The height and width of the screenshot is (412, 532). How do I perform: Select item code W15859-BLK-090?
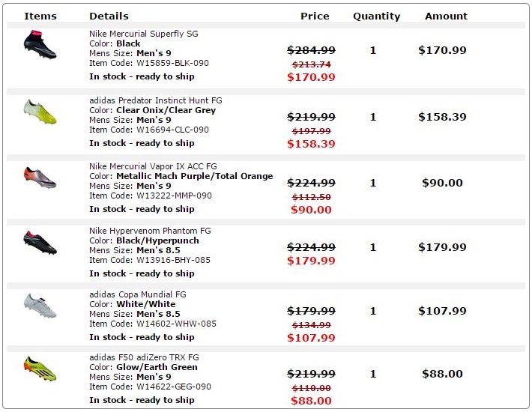[x=172, y=63]
